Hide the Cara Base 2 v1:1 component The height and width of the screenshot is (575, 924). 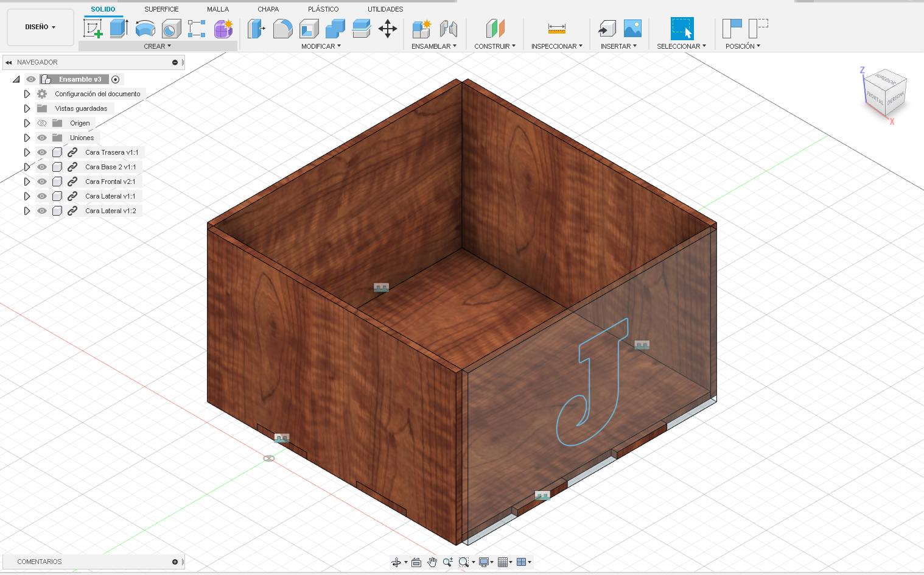42,167
